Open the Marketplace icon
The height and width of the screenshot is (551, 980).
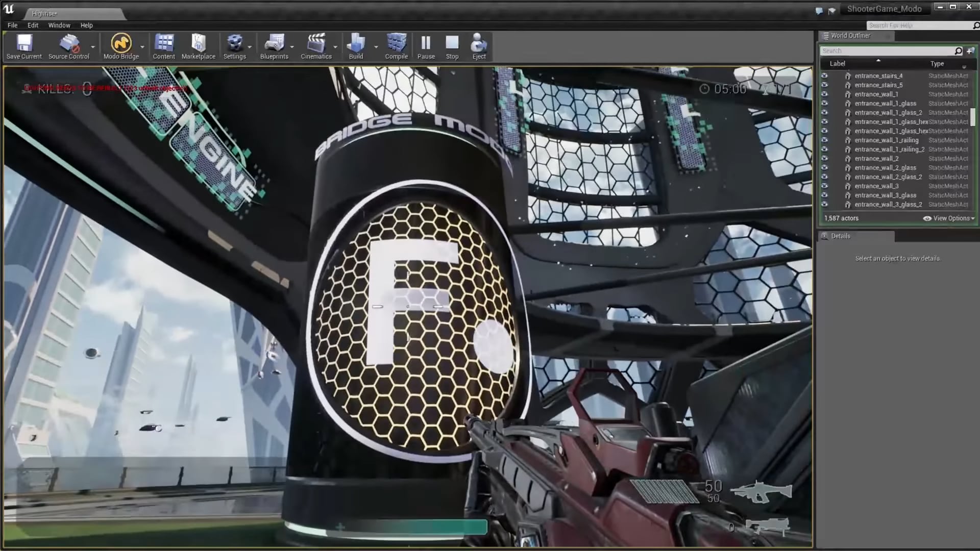coord(198,43)
